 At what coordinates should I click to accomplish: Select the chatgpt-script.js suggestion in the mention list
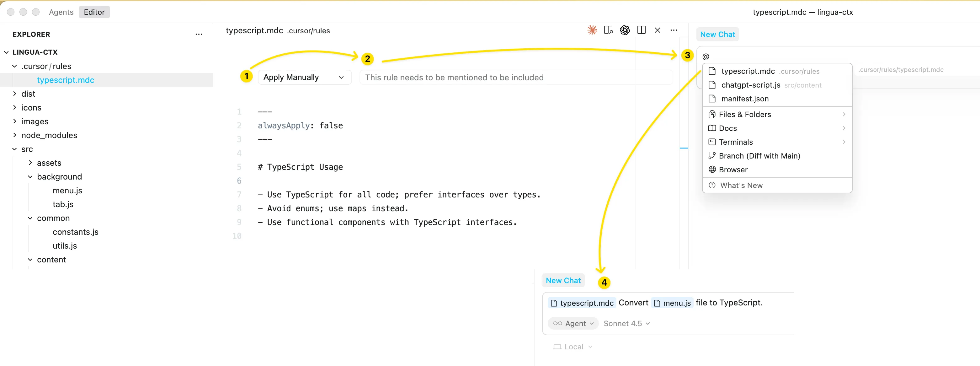click(x=750, y=85)
